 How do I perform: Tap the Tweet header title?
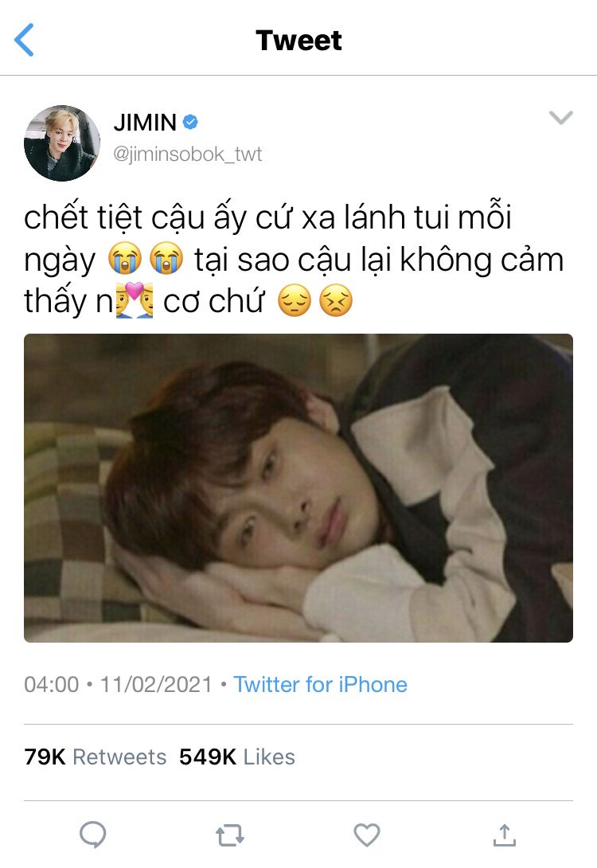[x=298, y=41]
